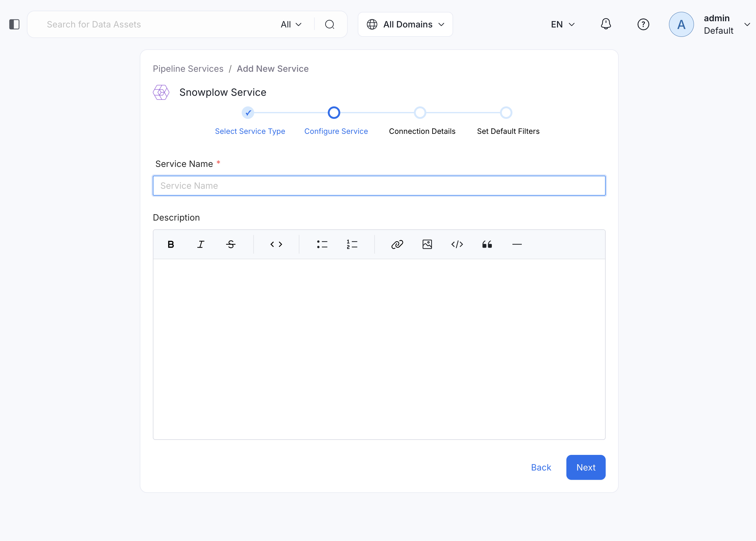Click the Next button

585,467
